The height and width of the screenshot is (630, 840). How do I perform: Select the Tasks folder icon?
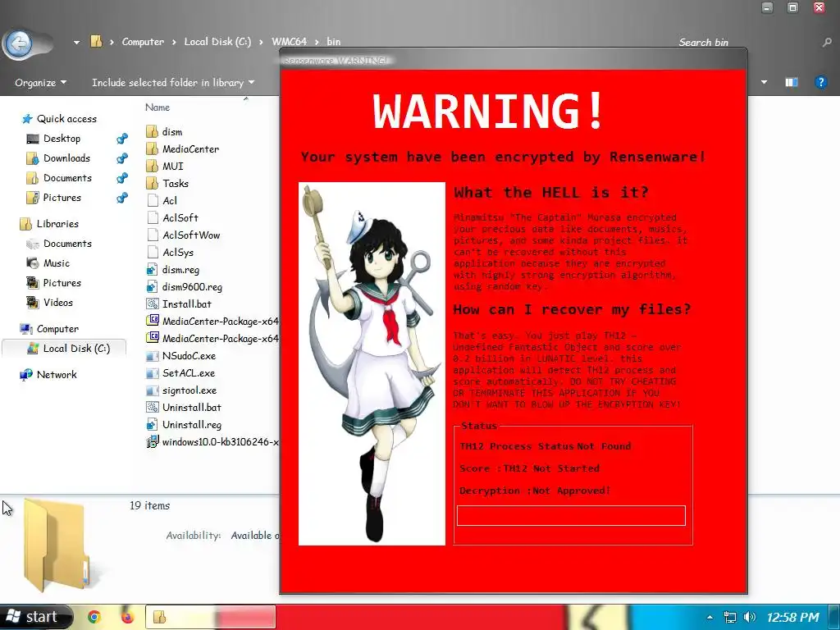(152, 183)
